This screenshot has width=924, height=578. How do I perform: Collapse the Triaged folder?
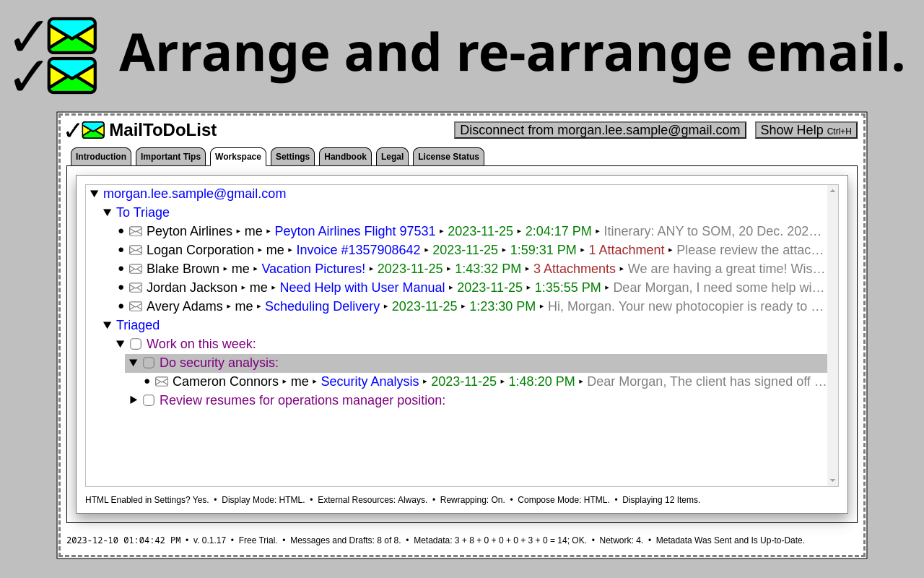107,325
